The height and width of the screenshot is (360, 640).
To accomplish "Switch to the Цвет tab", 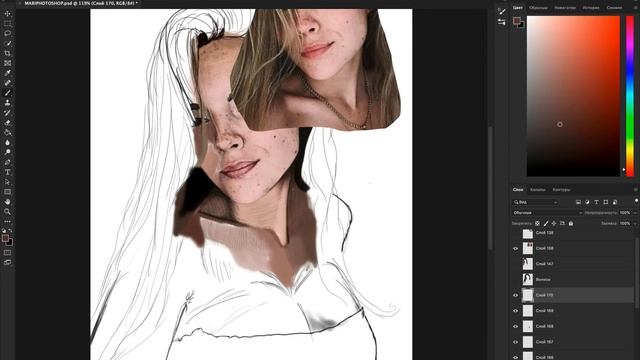I will (518, 8).
